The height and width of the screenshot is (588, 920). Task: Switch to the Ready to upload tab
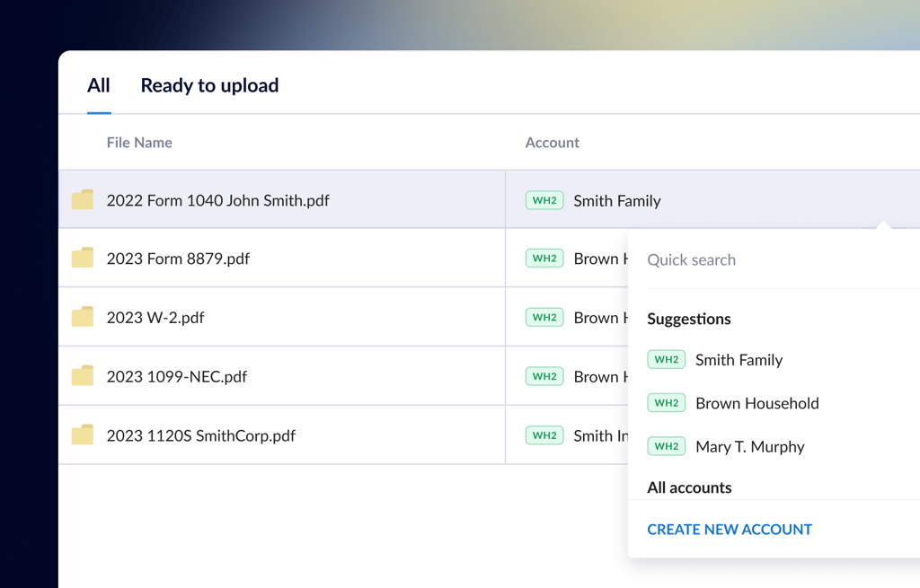pos(209,85)
